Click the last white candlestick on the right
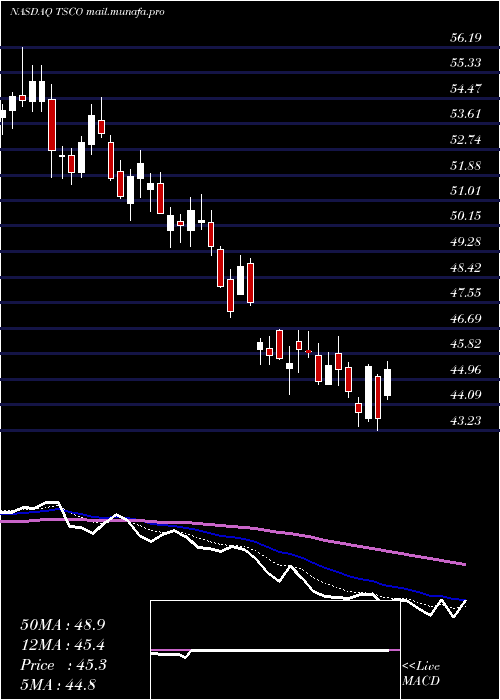 (x=388, y=383)
